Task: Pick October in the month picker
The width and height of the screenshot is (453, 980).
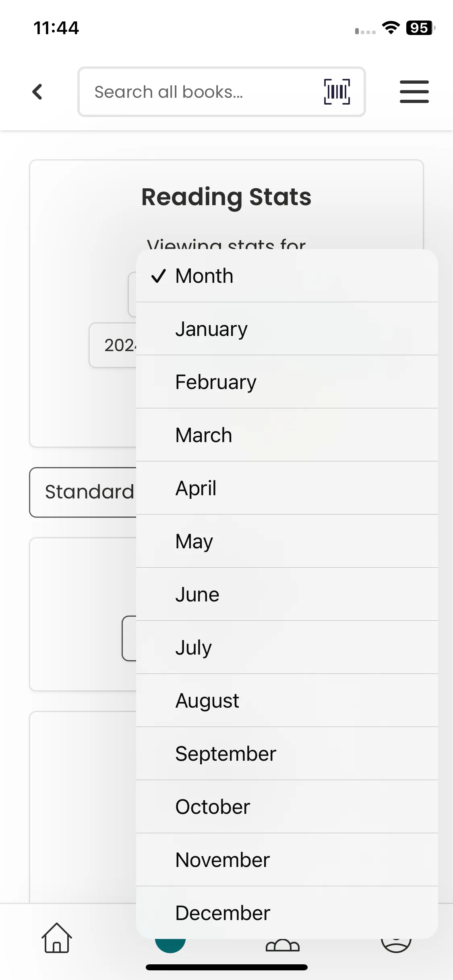Action: point(287,807)
